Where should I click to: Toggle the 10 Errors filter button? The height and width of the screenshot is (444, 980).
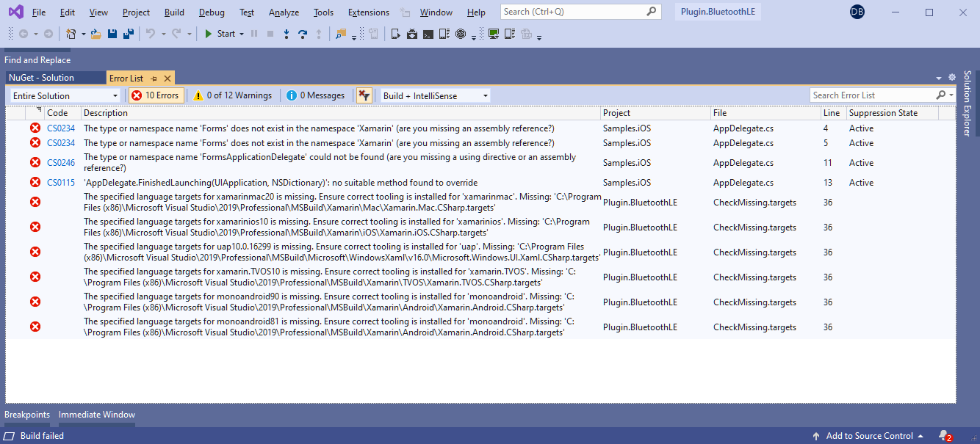coord(156,95)
